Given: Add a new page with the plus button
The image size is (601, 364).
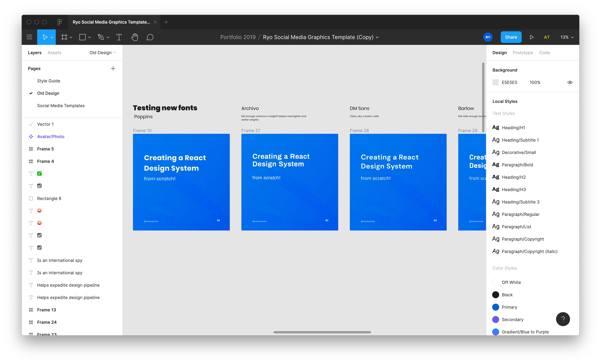Looking at the screenshot, I should click(x=113, y=68).
